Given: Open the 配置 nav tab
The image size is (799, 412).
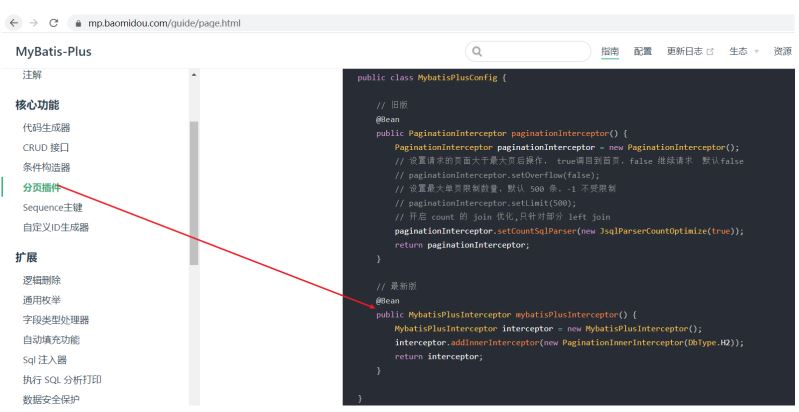Looking at the screenshot, I should 643,52.
